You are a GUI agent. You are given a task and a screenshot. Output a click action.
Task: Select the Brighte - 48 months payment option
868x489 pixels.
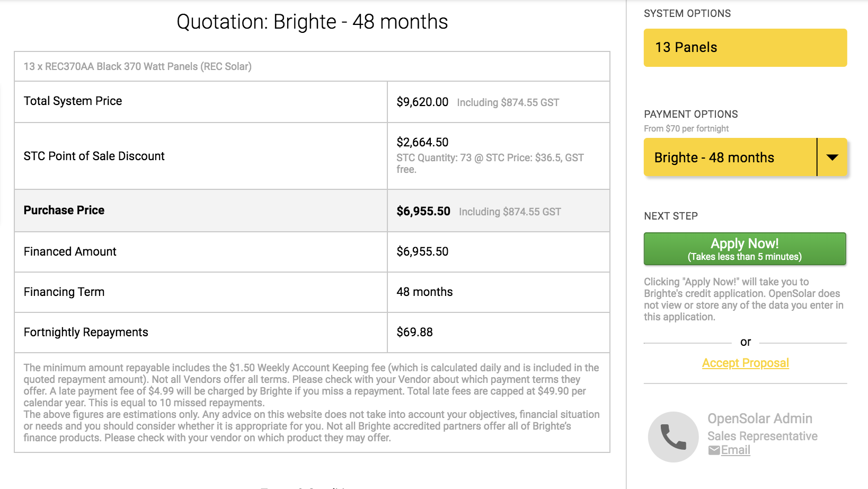[x=730, y=158]
